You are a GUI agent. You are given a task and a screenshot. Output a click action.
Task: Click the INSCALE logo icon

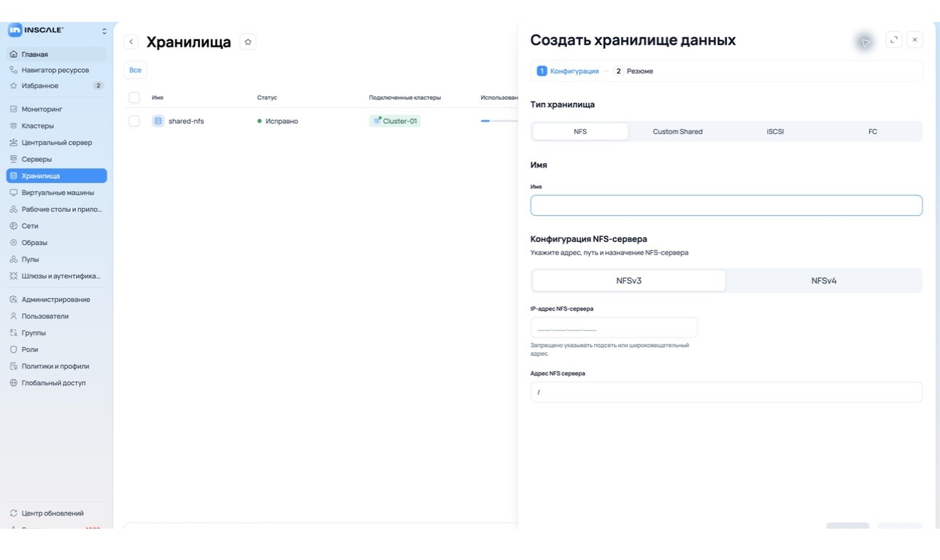[15, 30]
